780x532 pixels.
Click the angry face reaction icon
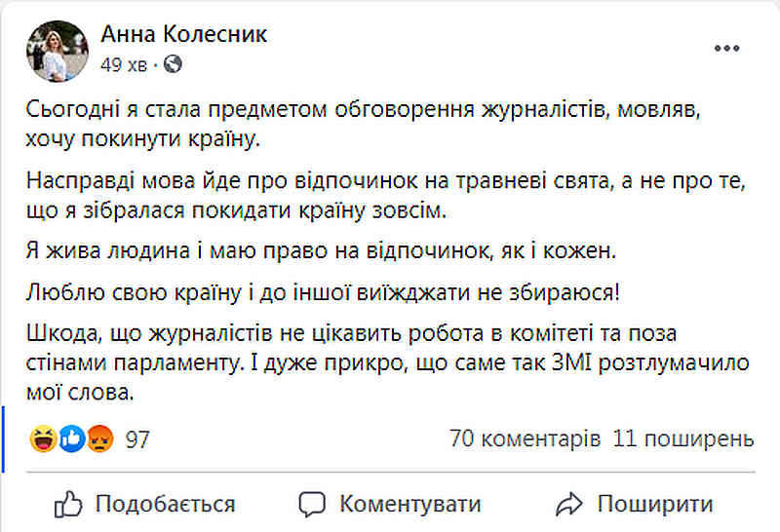click(100, 439)
